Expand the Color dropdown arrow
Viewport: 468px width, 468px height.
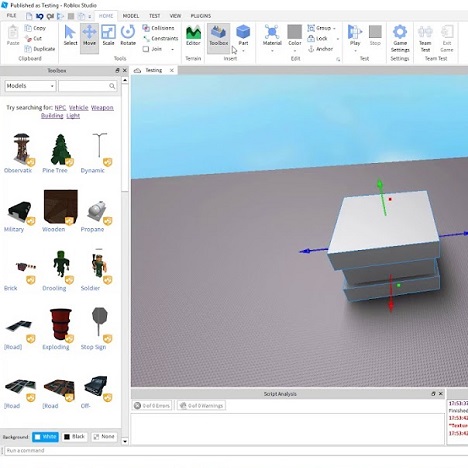(x=295, y=51)
